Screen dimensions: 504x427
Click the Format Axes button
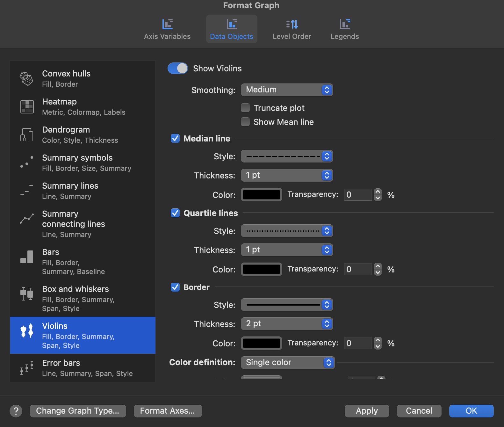pyautogui.click(x=168, y=411)
